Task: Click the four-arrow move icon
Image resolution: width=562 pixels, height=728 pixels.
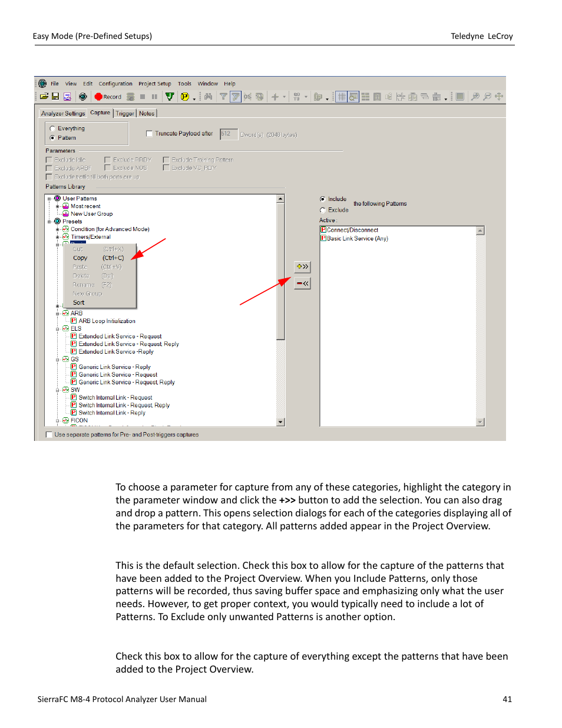Action: 499,97
